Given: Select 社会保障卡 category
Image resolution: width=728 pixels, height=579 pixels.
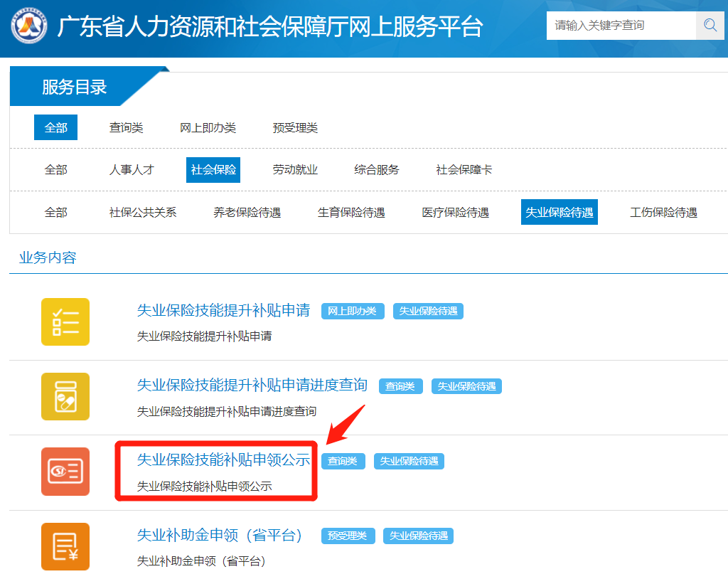Looking at the screenshot, I should point(464,170).
